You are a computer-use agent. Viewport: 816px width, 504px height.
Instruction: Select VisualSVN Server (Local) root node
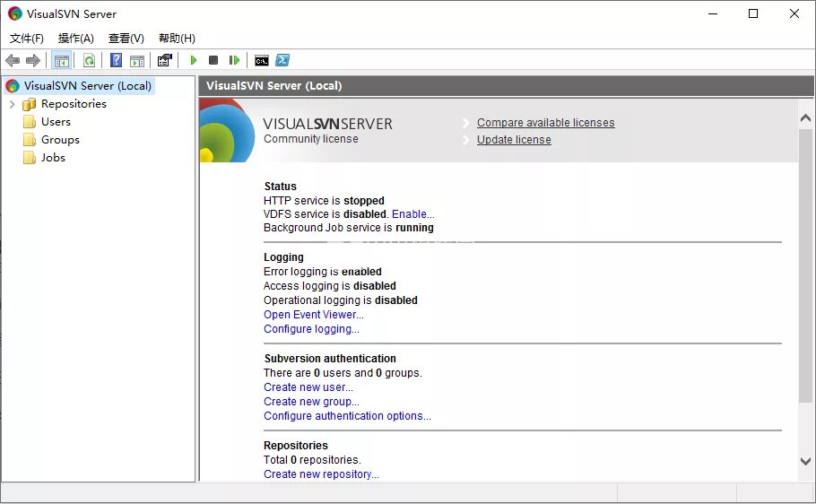pos(88,86)
